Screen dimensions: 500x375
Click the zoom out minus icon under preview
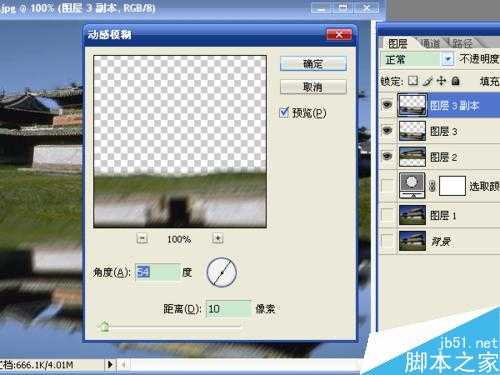[142, 238]
